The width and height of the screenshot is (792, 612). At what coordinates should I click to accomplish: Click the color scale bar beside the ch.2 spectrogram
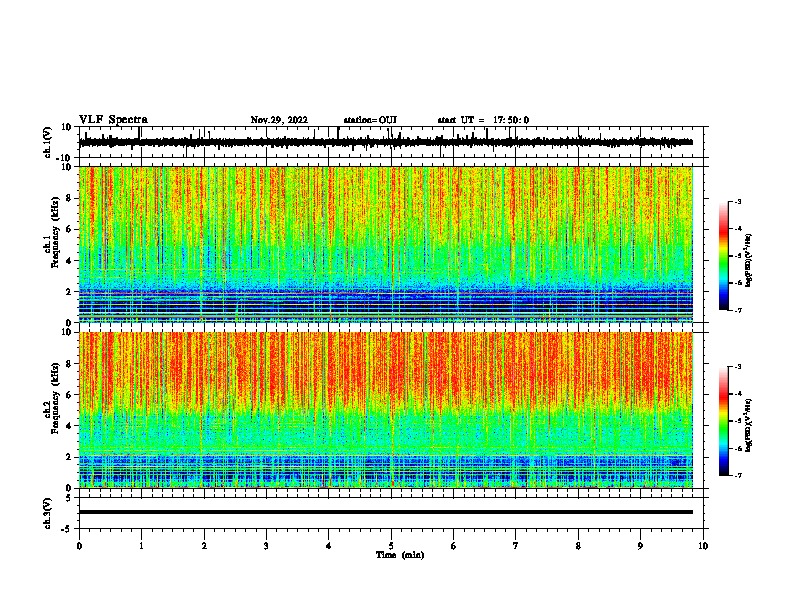pos(723,421)
